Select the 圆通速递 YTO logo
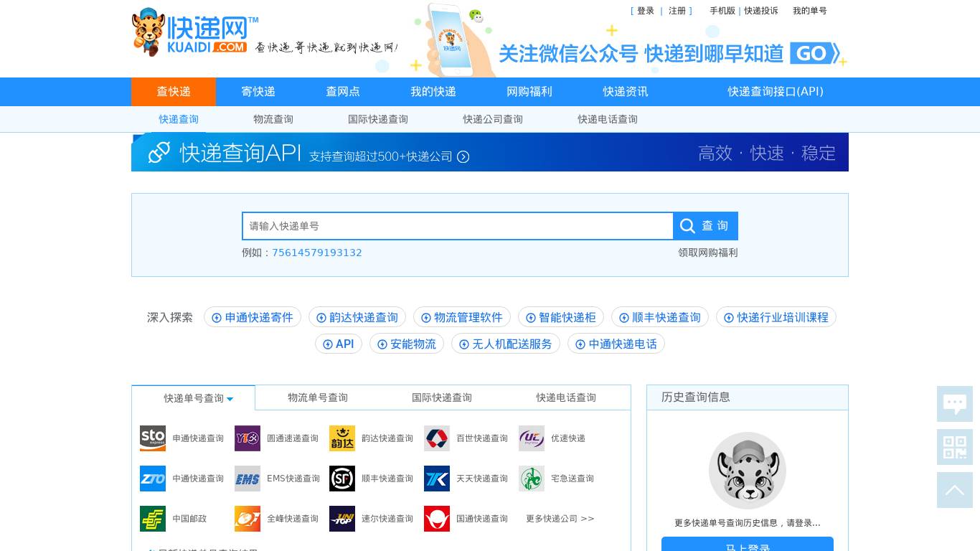The height and width of the screenshot is (551, 980). (x=247, y=438)
